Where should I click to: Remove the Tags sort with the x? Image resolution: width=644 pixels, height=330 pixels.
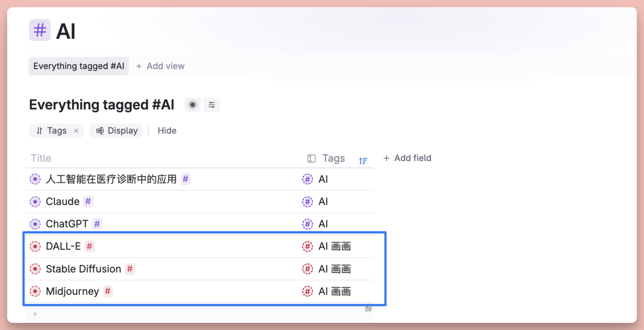click(76, 131)
